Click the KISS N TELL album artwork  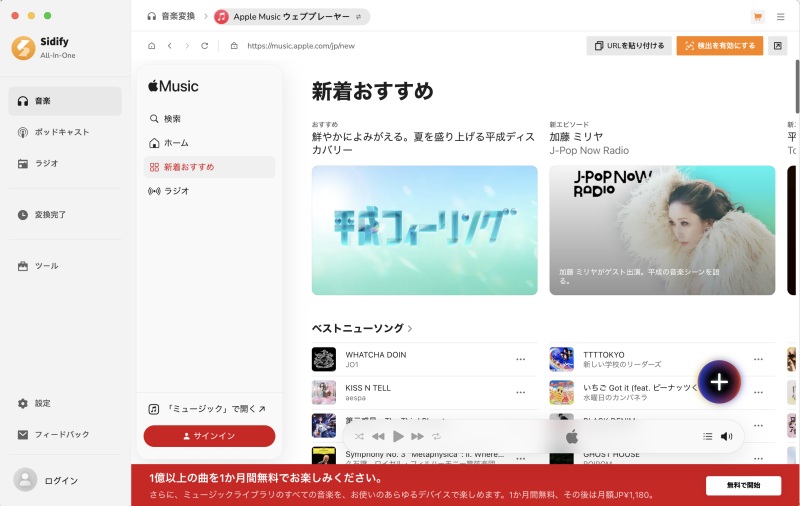click(x=324, y=392)
